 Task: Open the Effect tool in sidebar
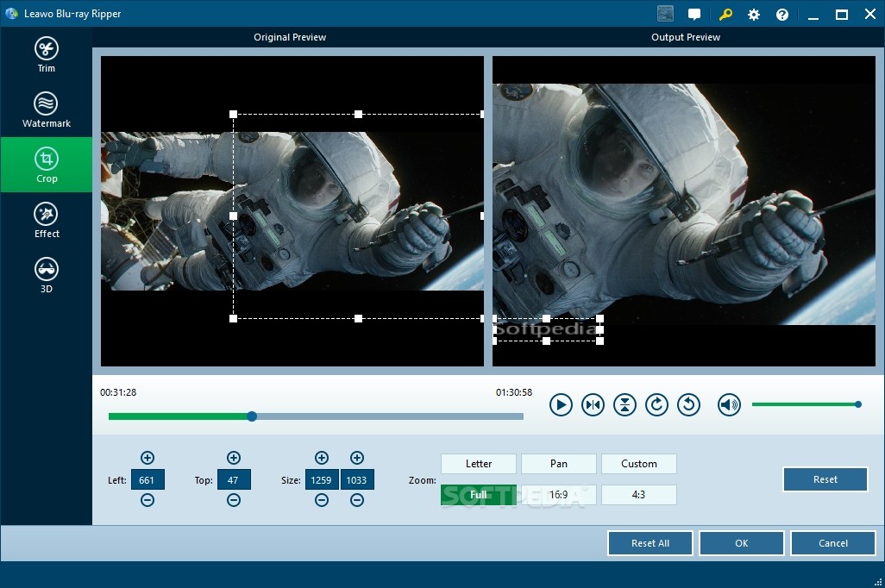click(47, 220)
